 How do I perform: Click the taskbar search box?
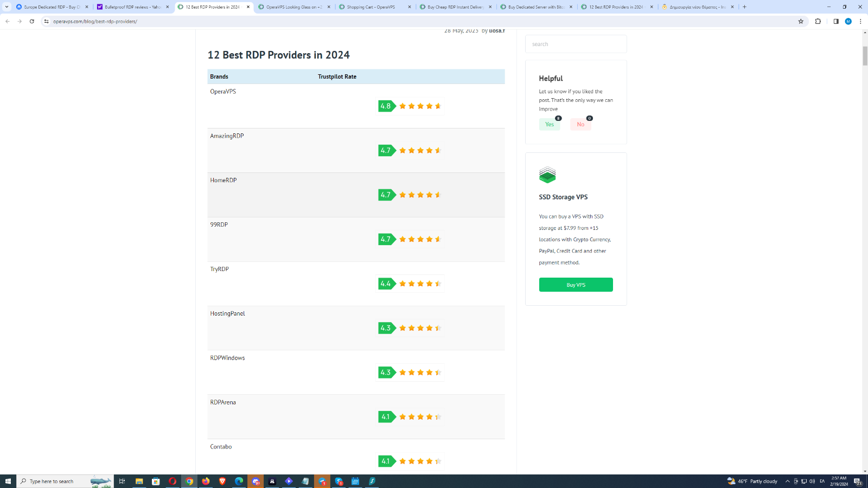pyautogui.click(x=65, y=481)
